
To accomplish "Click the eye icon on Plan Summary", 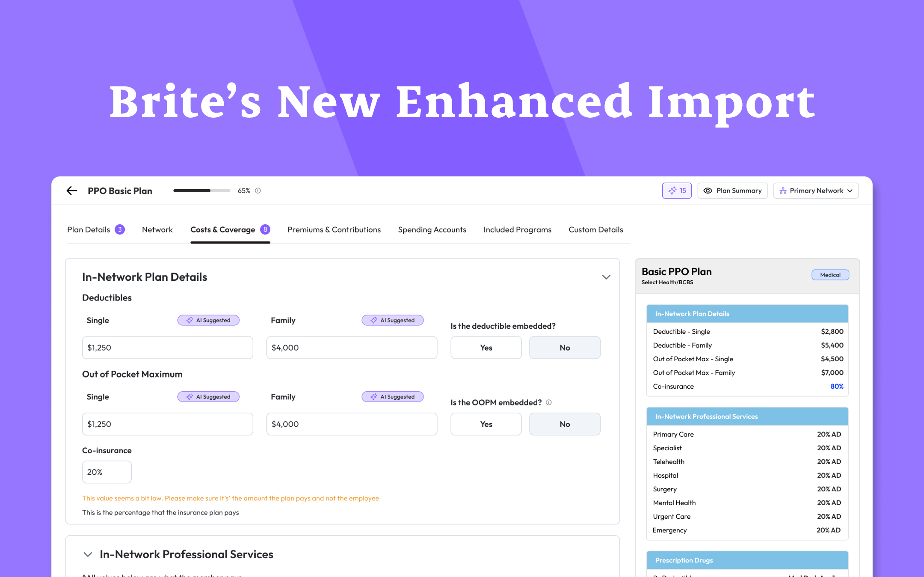I will pyautogui.click(x=708, y=191).
